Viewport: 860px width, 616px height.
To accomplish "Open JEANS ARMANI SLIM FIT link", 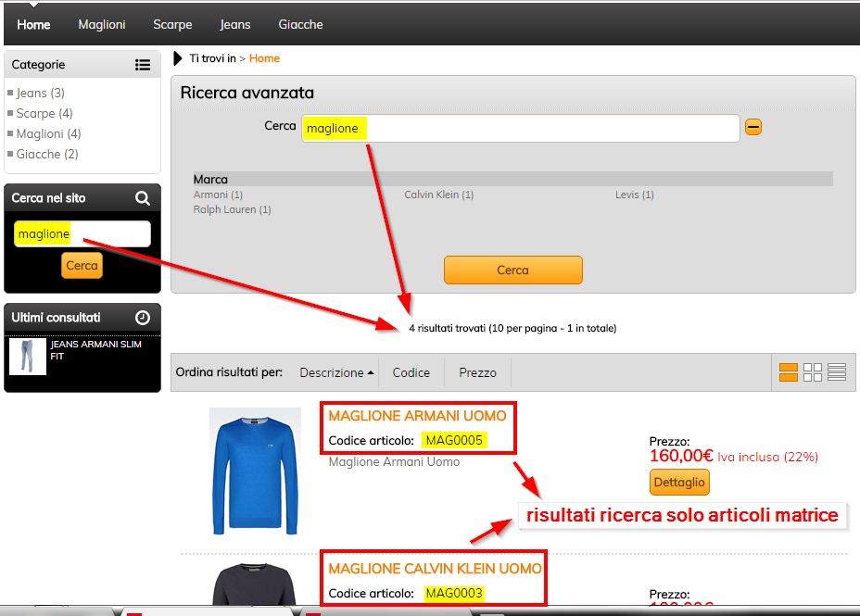I will pyautogui.click(x=96, y=349).
